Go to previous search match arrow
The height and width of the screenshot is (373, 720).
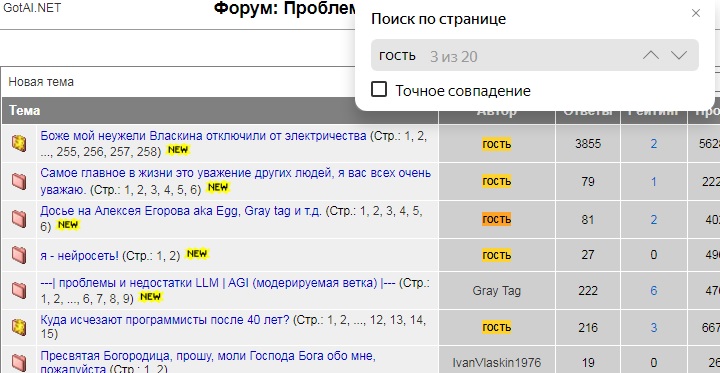click(651, 56)
